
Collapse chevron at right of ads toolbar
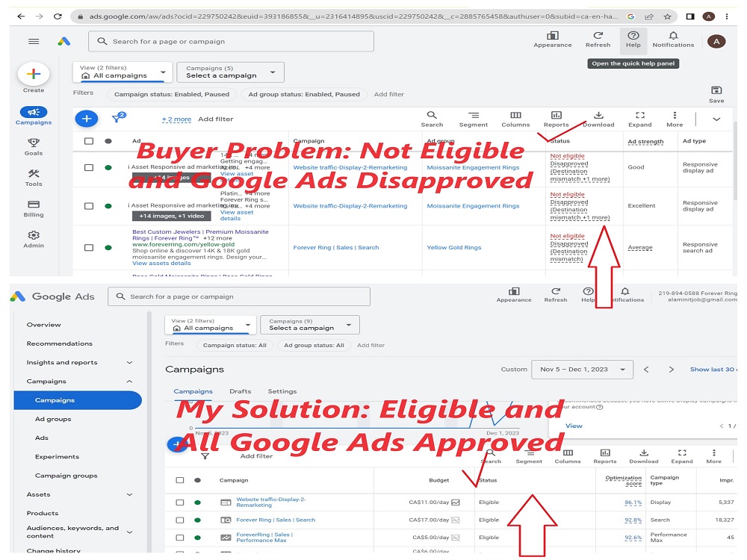click(716, 119)
